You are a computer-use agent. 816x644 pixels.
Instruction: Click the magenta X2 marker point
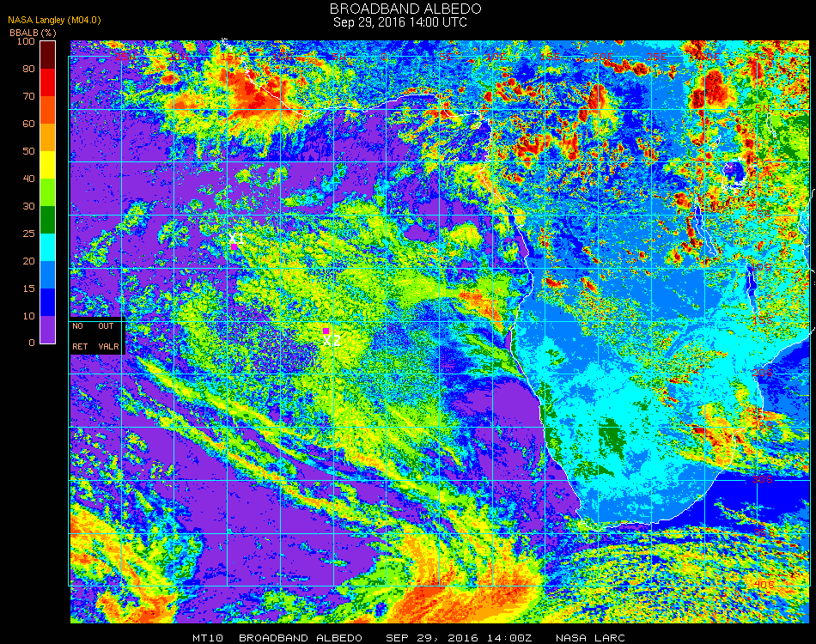326,331
